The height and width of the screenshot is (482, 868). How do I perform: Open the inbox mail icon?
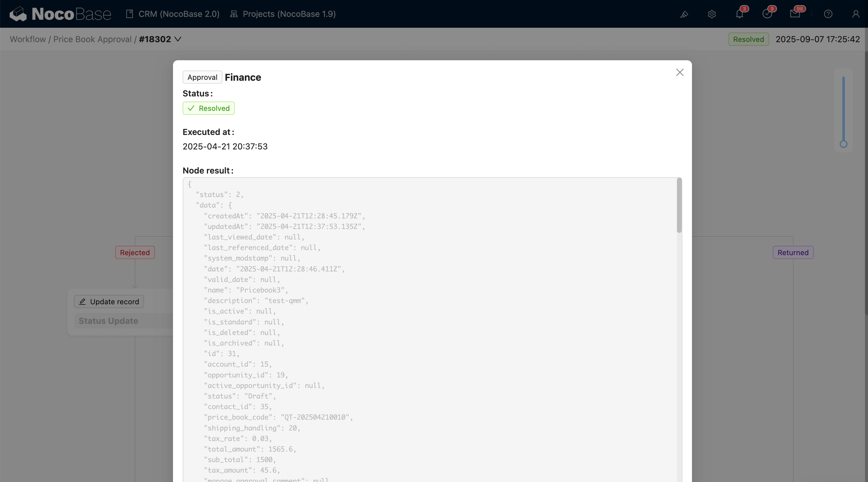click(794, 14)
